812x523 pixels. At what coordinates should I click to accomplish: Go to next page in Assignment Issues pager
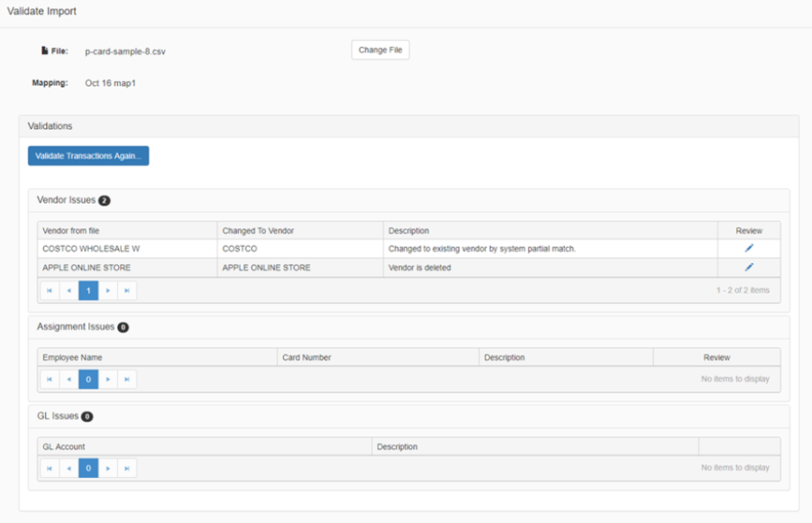[108, 380]
